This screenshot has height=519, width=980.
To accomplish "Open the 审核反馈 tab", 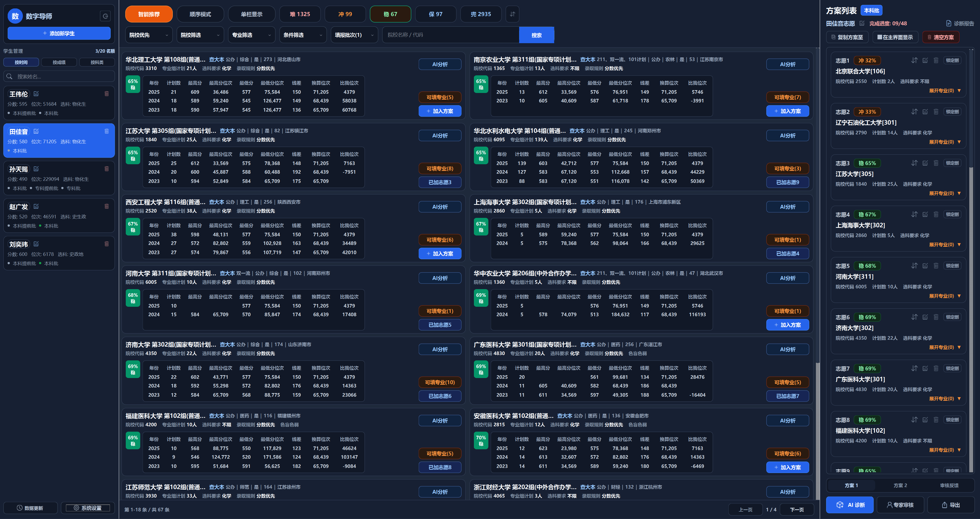I will 949,485.
